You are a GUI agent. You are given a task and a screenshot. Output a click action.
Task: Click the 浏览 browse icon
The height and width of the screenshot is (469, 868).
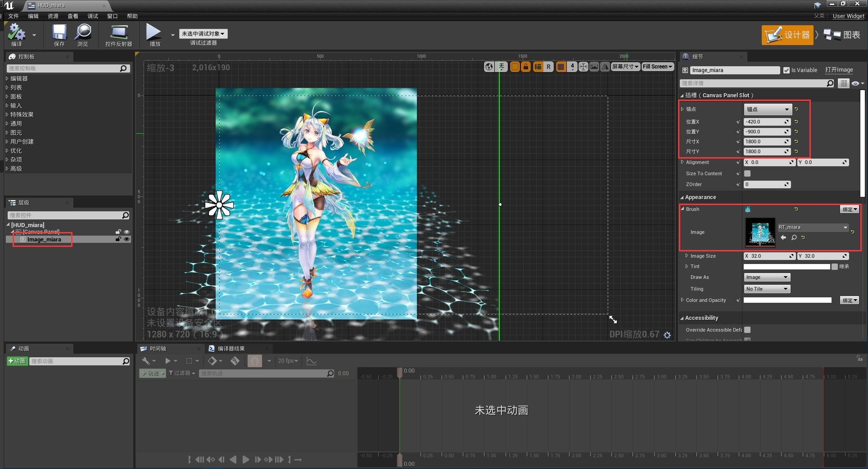(83, 32)
